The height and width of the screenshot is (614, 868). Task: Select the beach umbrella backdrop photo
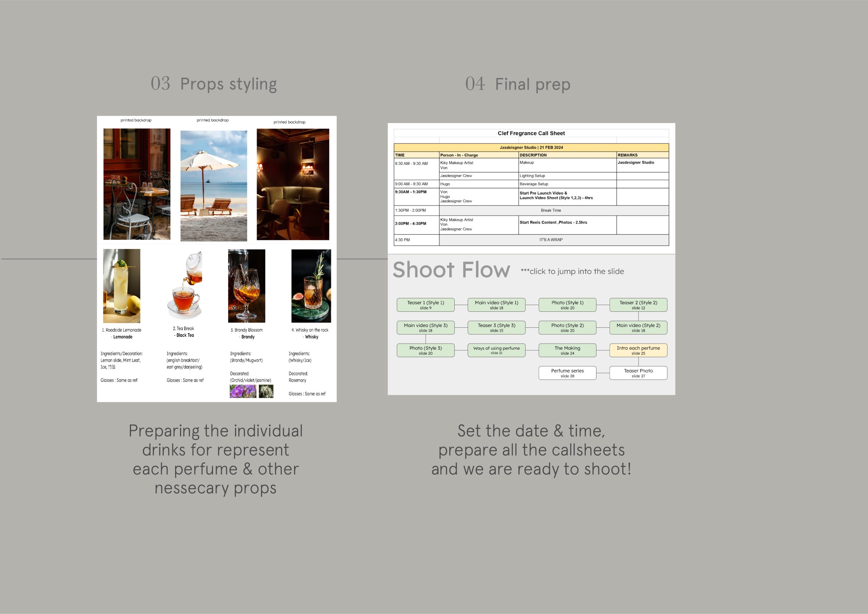214,186
